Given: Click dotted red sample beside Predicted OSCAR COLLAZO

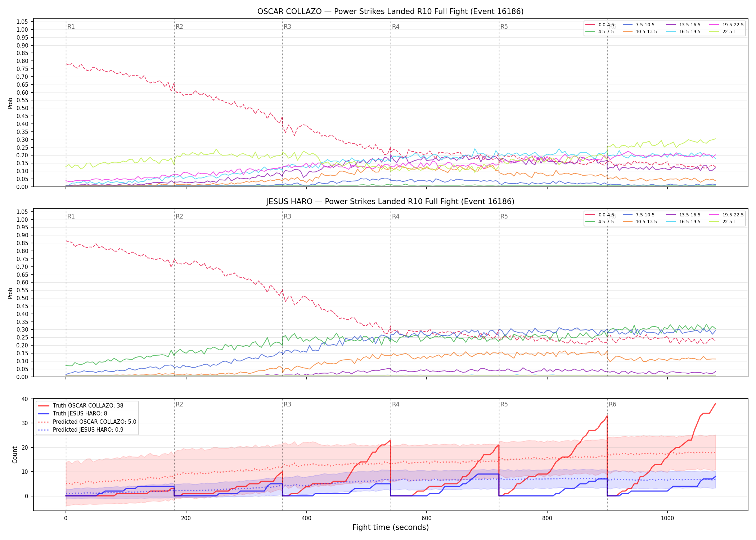Looking at the screenshot, I should click(44, 422).
